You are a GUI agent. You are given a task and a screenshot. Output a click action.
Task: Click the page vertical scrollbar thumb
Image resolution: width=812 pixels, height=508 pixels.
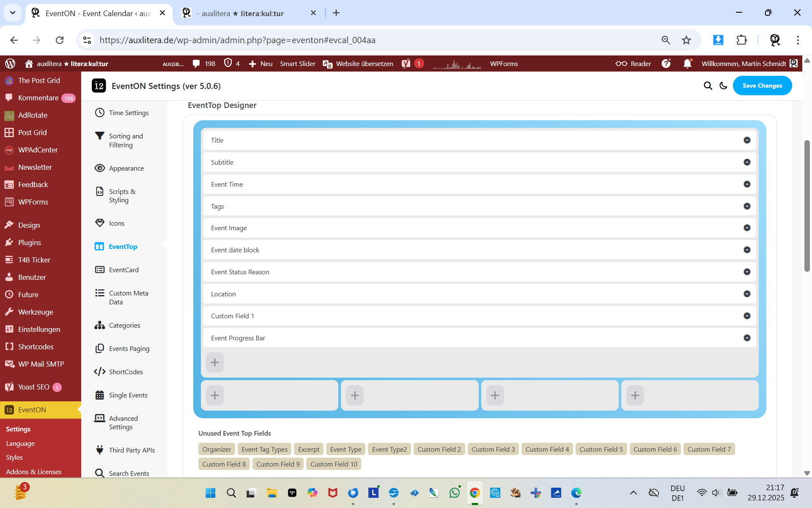(807, 205)
